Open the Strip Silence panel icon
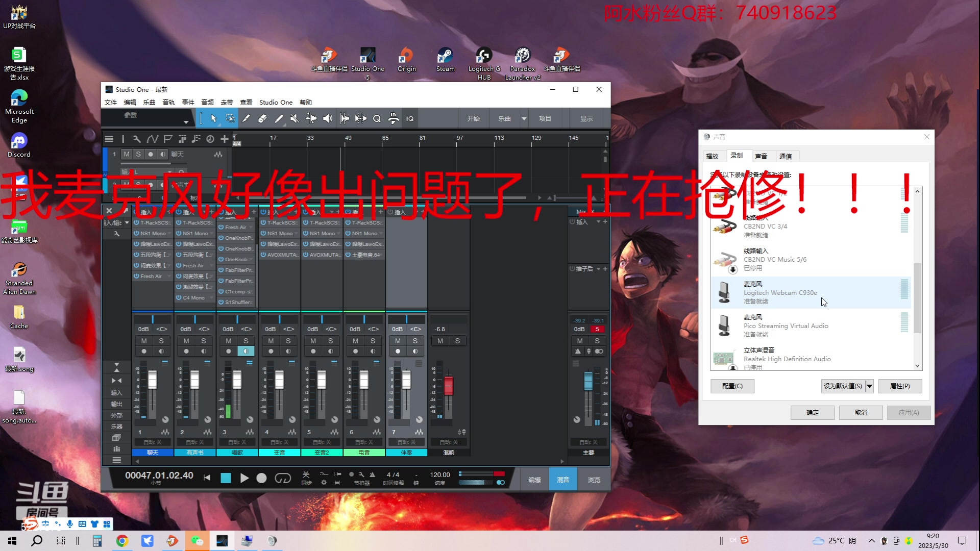The height and width of the screenshot is (551, 980). pos(361,118)
